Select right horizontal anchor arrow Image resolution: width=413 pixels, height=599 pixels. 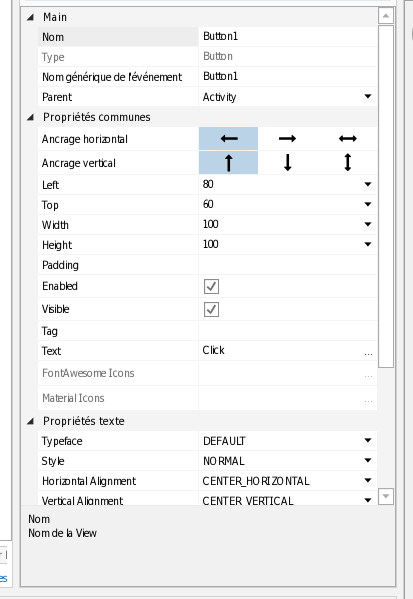(287, 139)
